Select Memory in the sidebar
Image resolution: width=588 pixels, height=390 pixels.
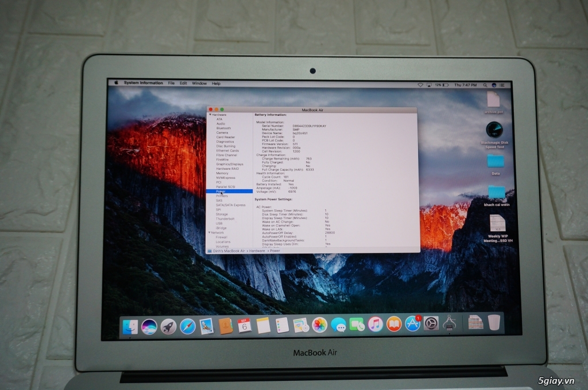tap(222, 173)
